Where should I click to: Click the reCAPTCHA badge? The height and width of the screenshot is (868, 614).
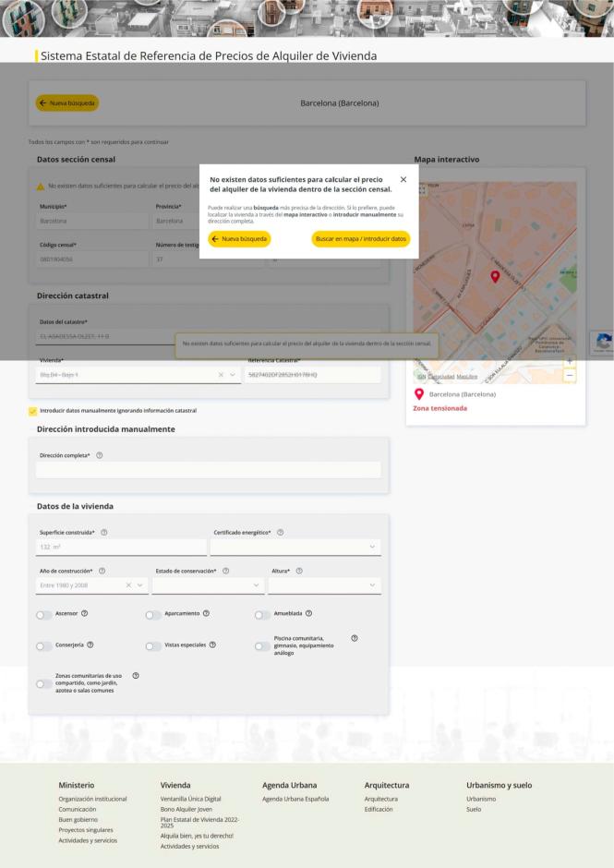[602, 344]
